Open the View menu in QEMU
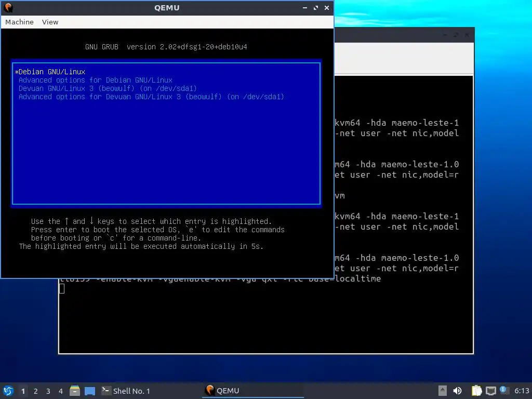 pos(50,22)
